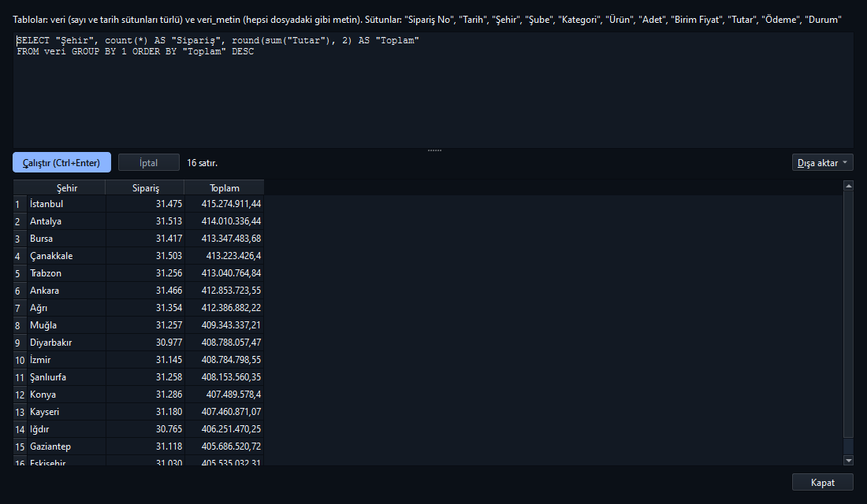This screenshot has height=504, width=867.
Task: Click the 409.343.337,21 total cell
Action: [224, 325]
